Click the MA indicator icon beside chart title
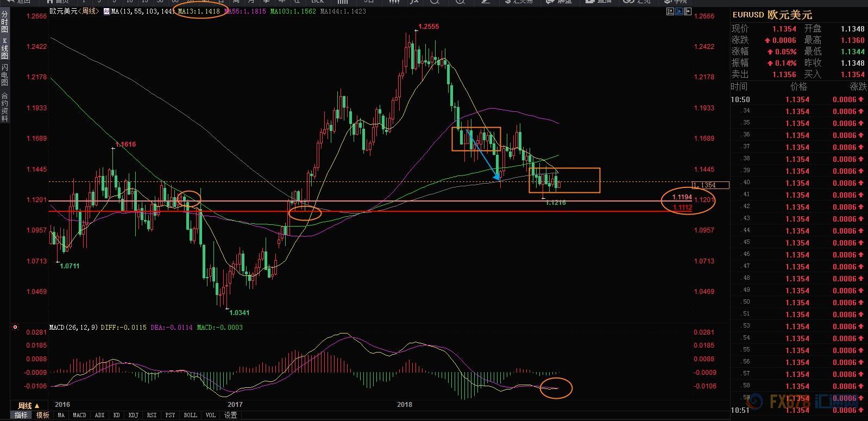This screenshot has width=868, height=421. point(106,11)
